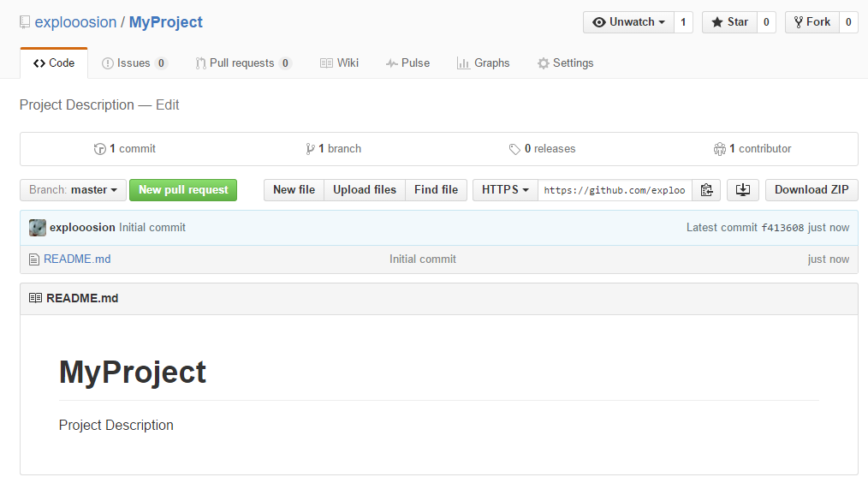
Task: Star the MyProject repository
Action: 729,22
